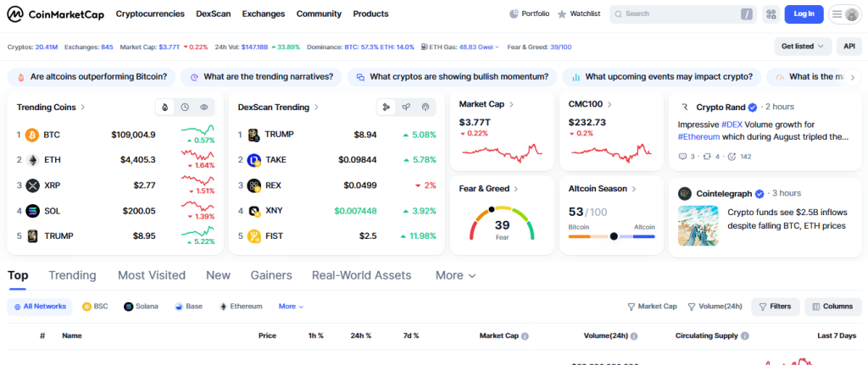The width and height of the screenshot is (868, 365).
Task: Select the BTC coin icon in Trending Coins
Action: pyautogui.click(x=33, y=135)
